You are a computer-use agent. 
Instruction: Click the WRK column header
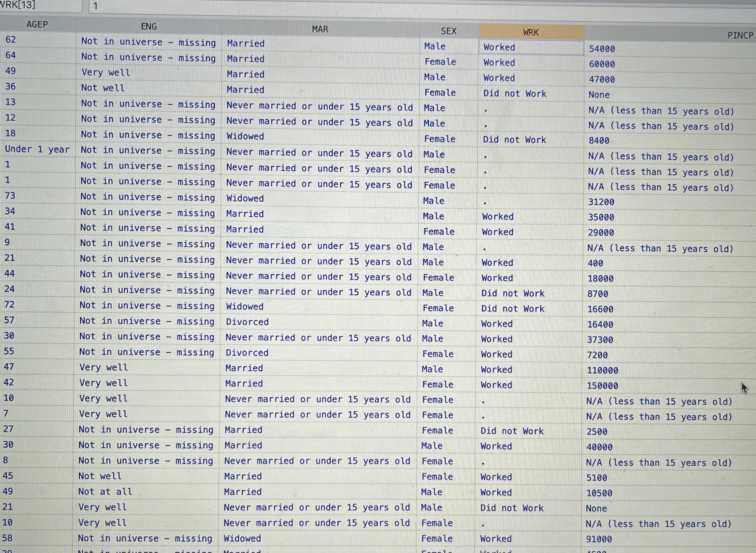pyautogui.click(x=531, y=32)
